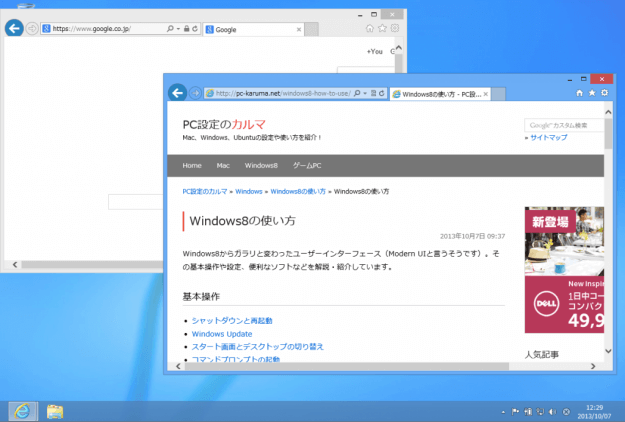Click the volume speaker tray icon
625x422 pixels.
pyautogui.click(x=552, y=412)
